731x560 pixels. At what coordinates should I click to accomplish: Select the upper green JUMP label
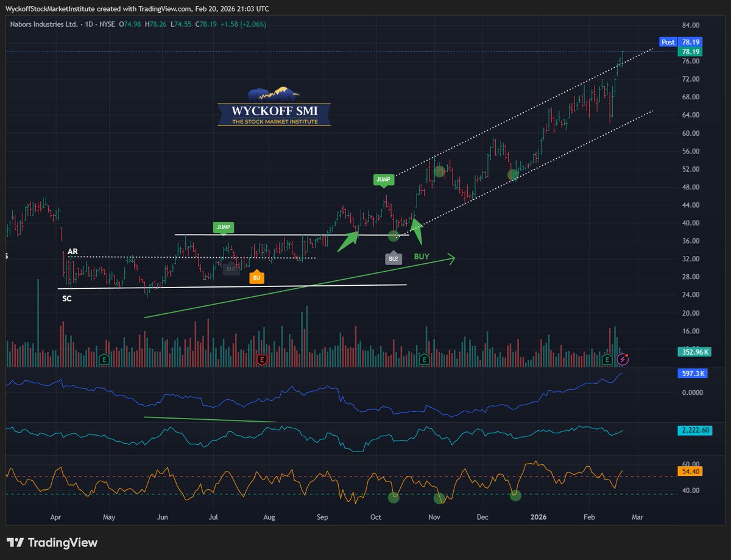coord(384,179)
